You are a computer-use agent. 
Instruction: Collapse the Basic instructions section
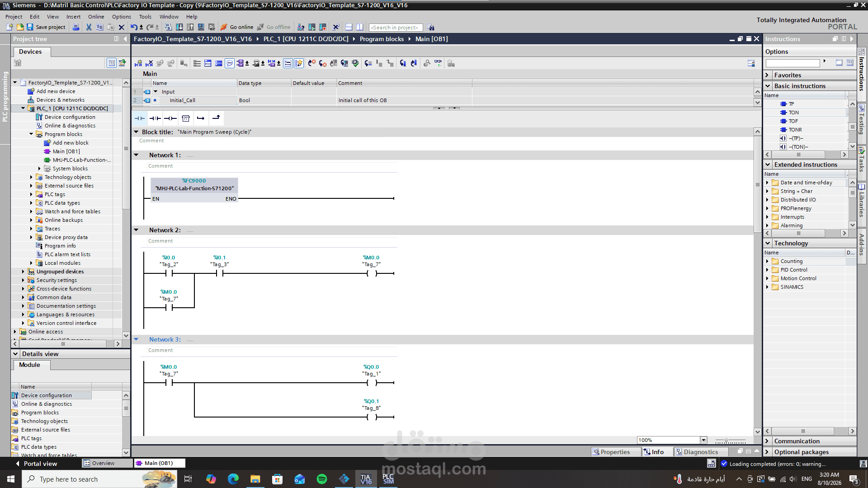pos(768,86)
